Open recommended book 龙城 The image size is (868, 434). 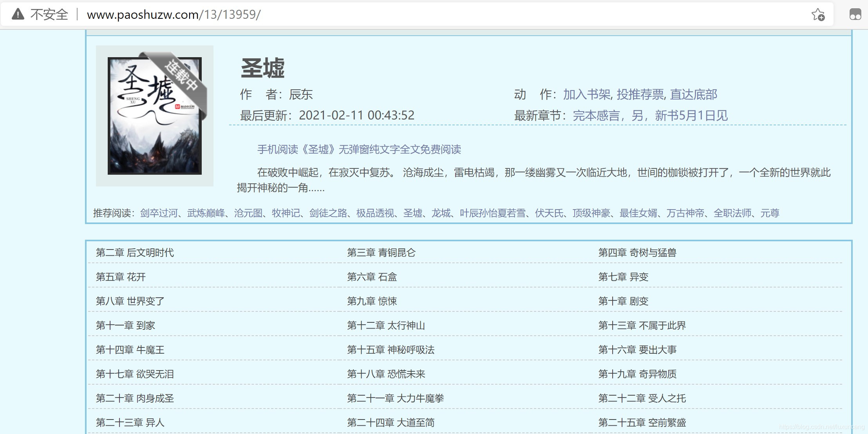pos(441,213)
